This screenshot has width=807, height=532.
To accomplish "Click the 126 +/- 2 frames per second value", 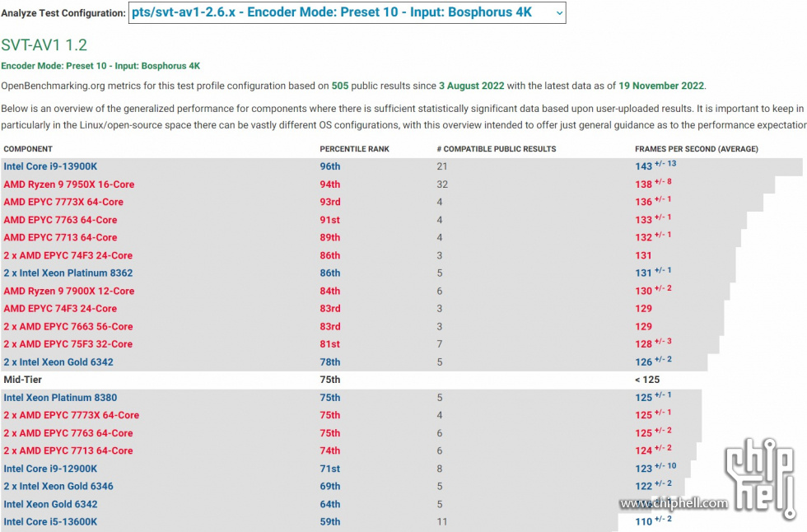I will click(x=653, y=361).
